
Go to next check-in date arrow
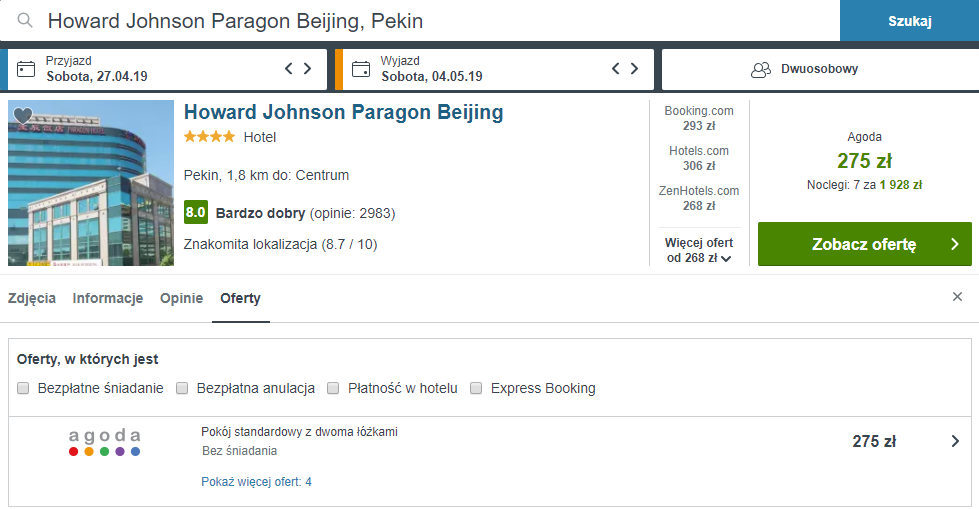[x=308, y=69]
